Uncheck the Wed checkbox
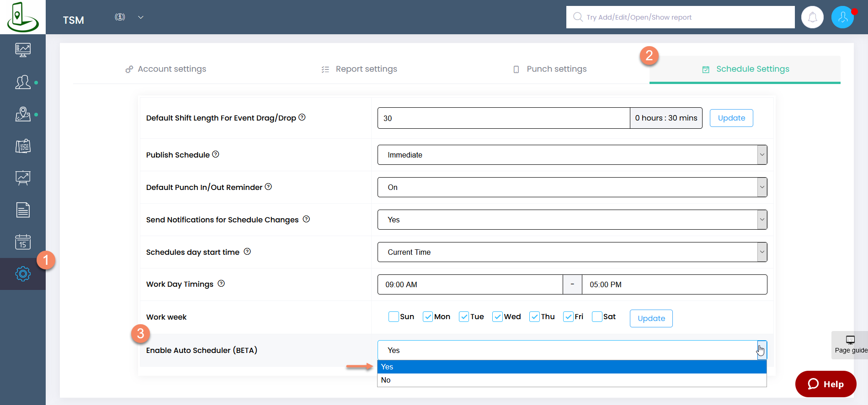 [497, 316]
